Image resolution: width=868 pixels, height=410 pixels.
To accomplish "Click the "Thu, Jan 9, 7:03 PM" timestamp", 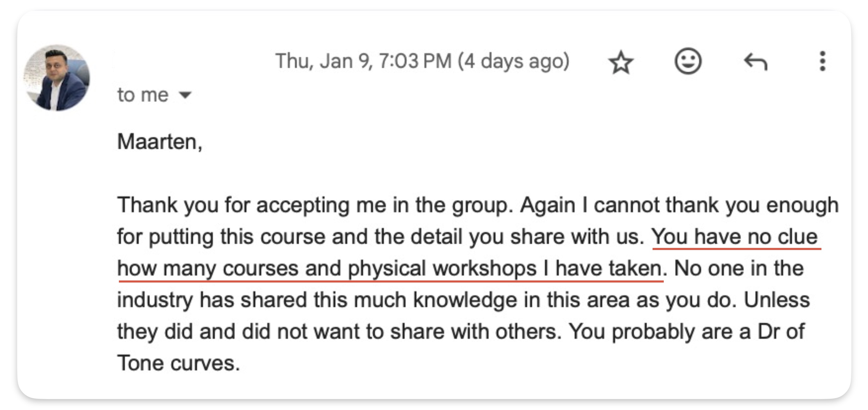I will pos(363,61).
